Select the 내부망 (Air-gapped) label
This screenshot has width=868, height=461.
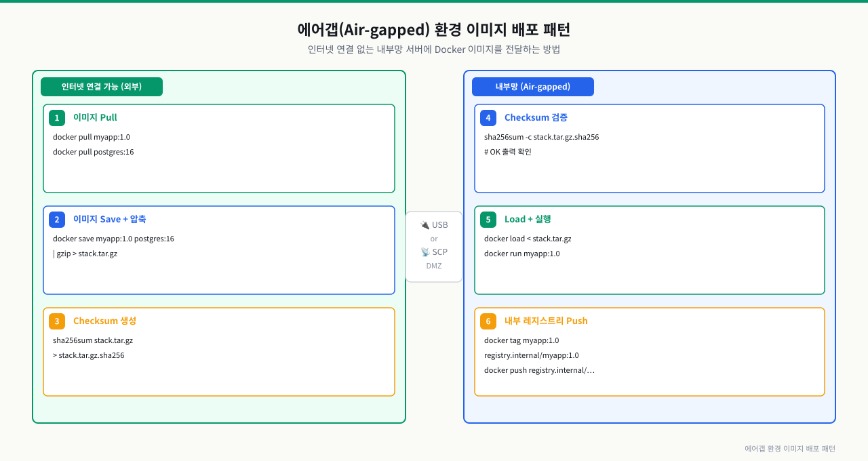[x=533, y=87]
